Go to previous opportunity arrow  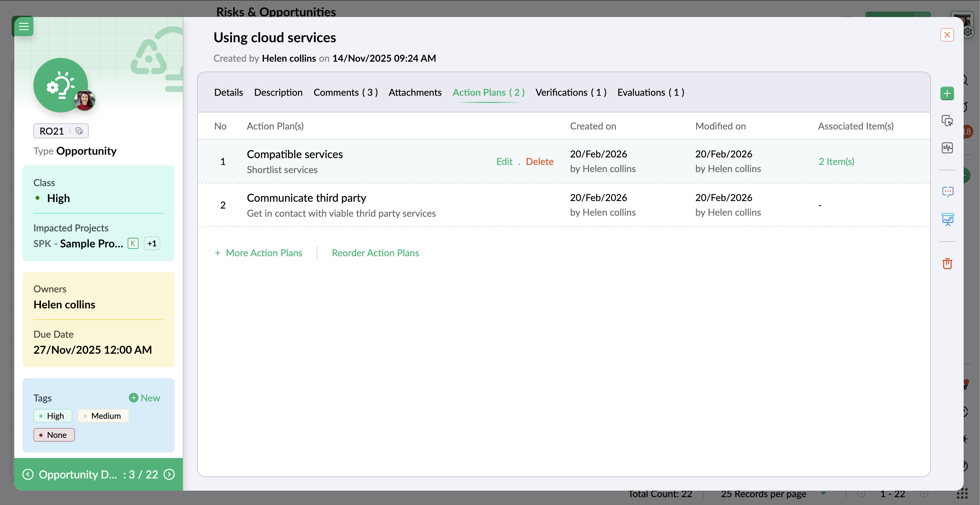coord(28,474)
